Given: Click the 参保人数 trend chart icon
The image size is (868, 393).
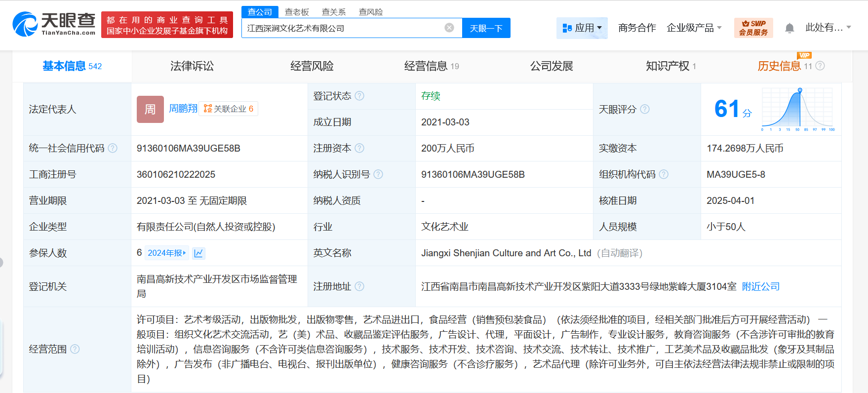Looking at the screenshot, I should [198, 253].
